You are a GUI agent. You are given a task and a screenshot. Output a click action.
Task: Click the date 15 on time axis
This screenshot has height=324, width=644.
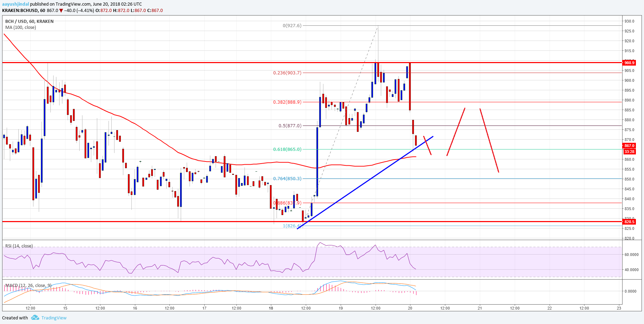(65, 308)
